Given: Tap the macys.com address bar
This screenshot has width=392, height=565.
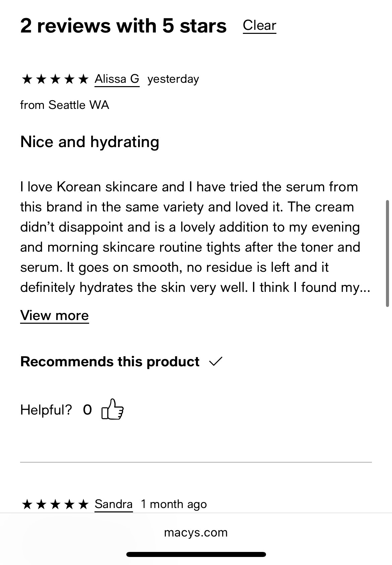Looking at the screenshot, I should [x=196, y=532].
